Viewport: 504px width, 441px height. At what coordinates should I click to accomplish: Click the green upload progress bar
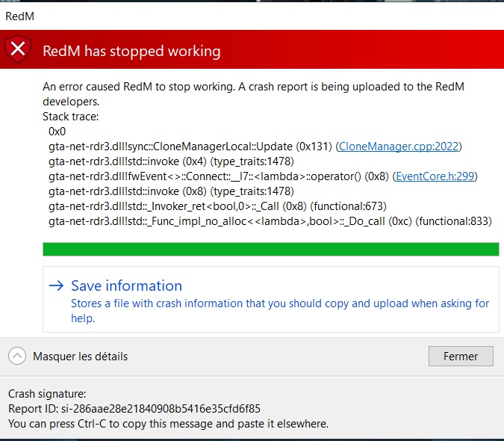click(x=271, y=249)
